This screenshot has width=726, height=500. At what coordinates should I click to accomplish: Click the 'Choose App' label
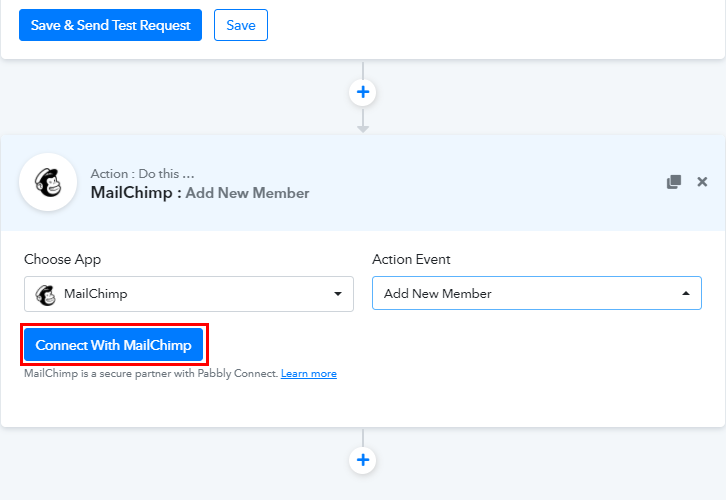click(63, 259)
